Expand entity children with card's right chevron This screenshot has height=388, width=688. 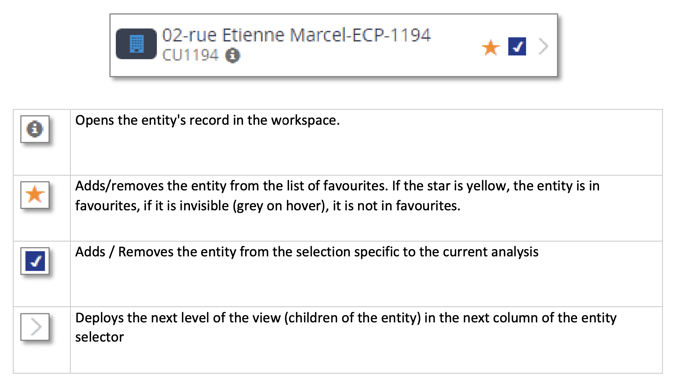[543, 47]
